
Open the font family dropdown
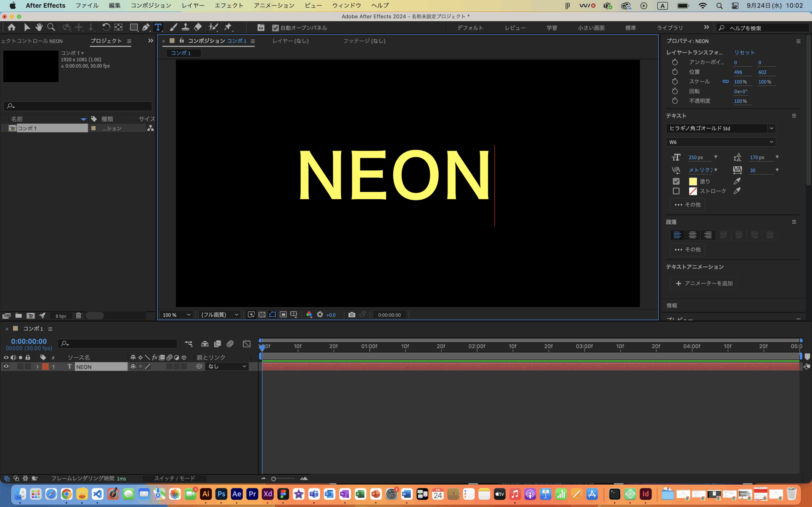tap(771, 128)
